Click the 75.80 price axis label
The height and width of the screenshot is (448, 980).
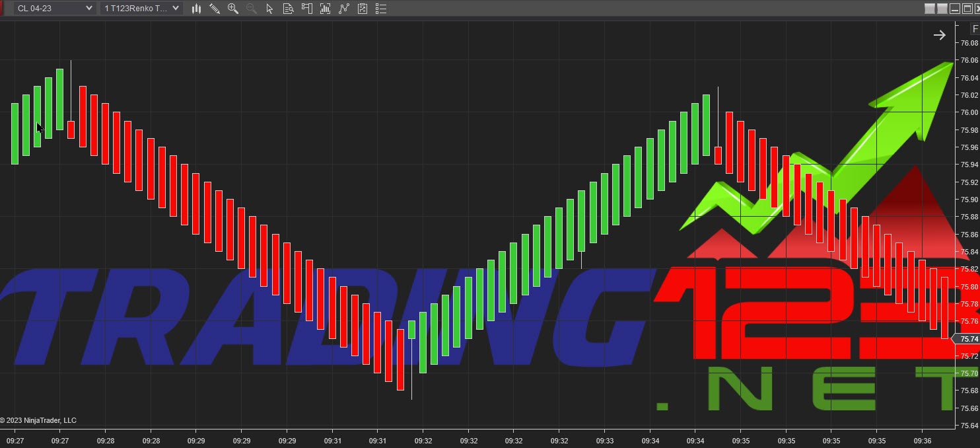coord(969,287)
